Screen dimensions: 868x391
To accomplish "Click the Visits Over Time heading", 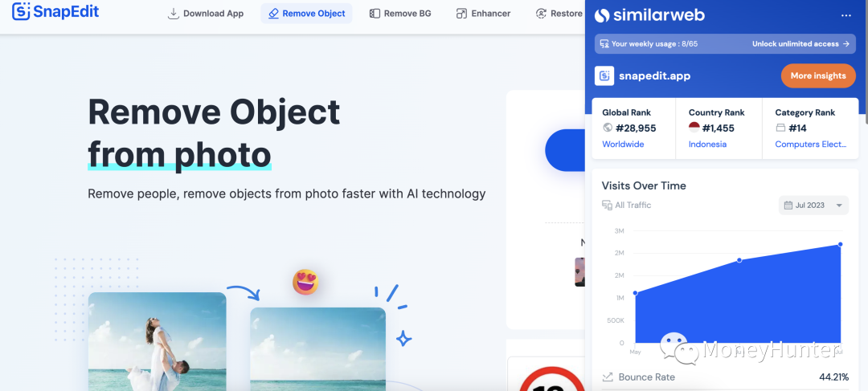I will tap(644, 185).
